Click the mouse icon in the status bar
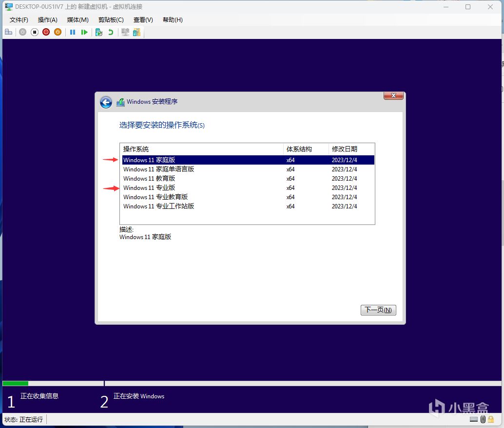Screen dimensions: 504x428 pos(483,419)
